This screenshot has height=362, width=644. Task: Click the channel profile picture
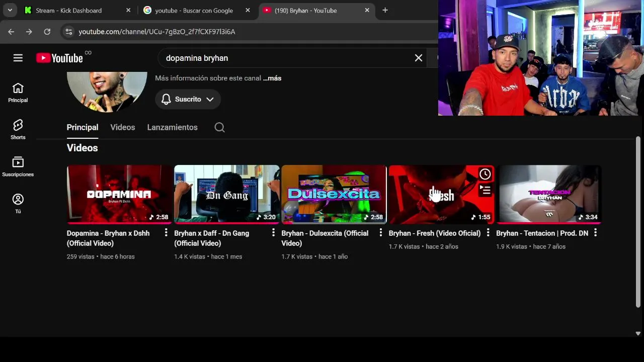click(x=107, y=92)
